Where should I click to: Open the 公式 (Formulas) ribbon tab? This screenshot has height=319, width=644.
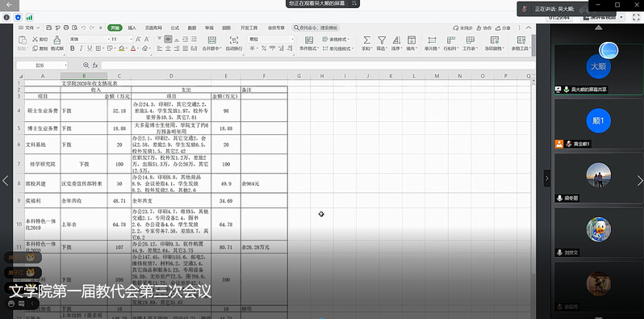pos(175,28)
